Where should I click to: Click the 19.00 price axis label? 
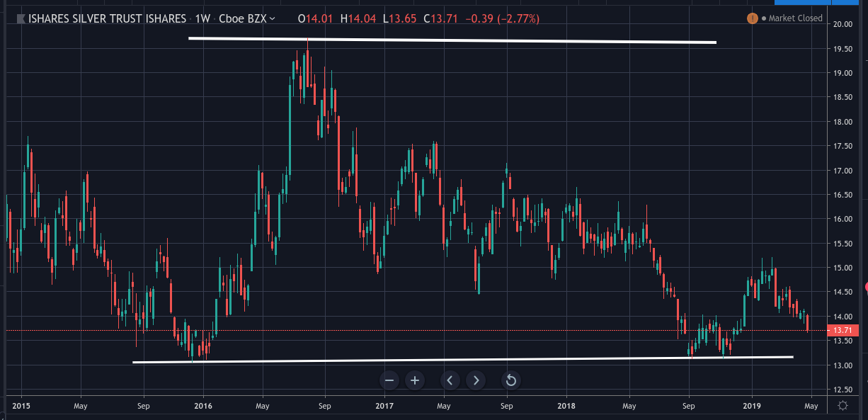[843, 73]
